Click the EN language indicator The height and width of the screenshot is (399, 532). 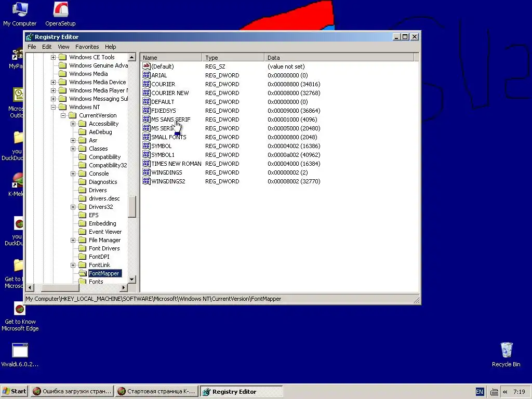[x=479, y=392]
